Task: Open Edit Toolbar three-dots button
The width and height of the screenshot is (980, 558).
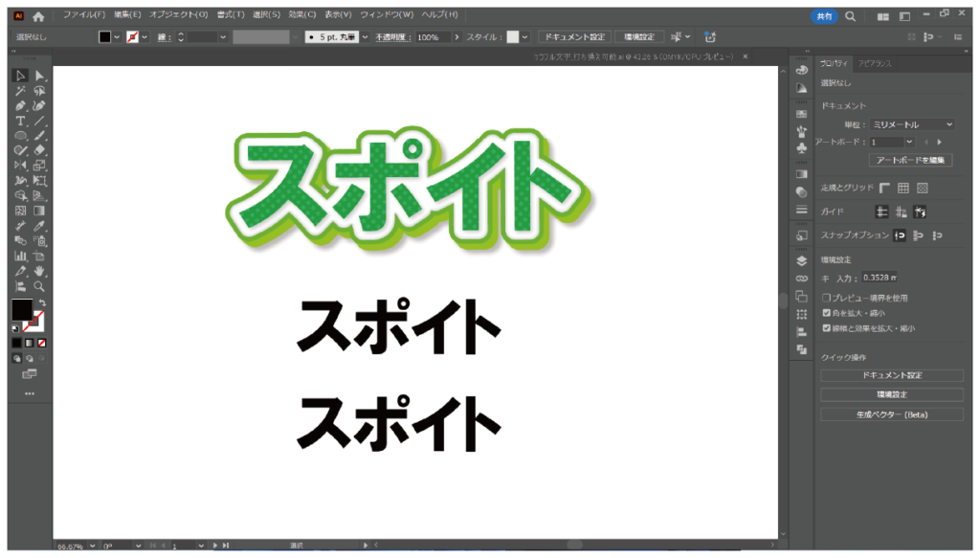Action: (x=30, y=393)
